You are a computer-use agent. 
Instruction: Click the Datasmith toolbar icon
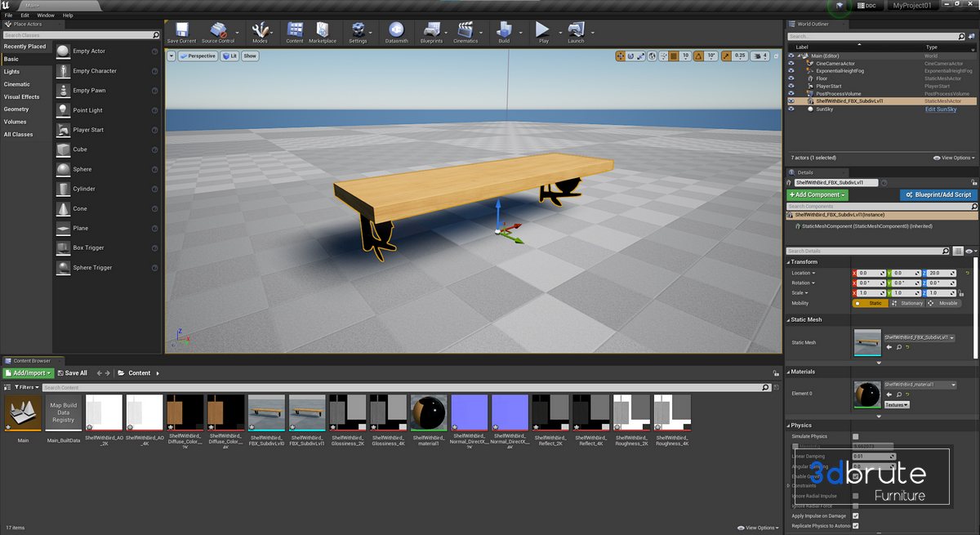pos(396,33)
